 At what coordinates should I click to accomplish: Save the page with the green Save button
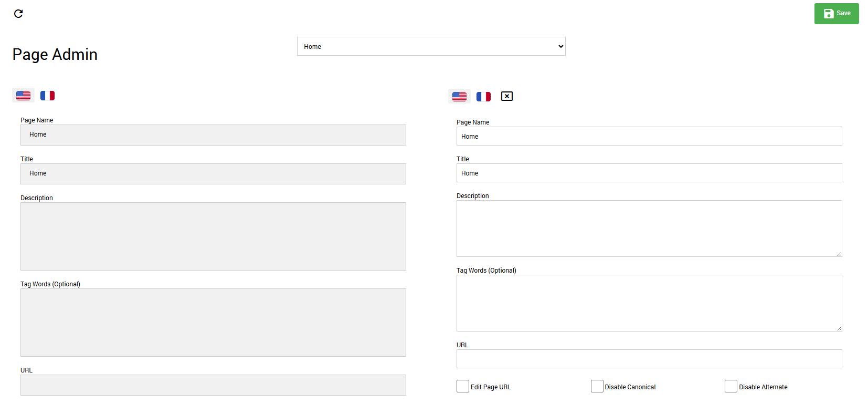837,14
